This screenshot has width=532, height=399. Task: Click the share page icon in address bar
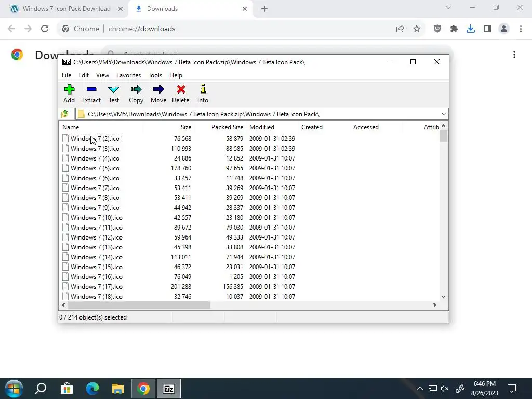click(x=400, y=29)
